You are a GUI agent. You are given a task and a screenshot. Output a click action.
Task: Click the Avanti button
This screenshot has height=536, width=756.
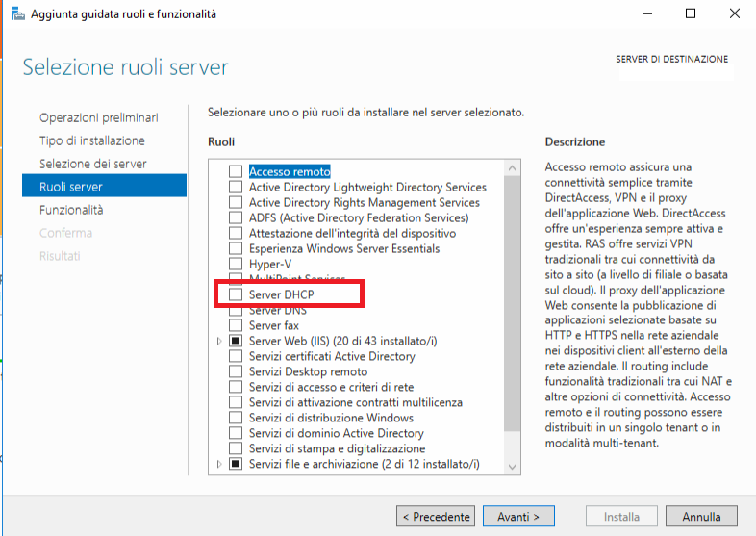point(518,517)
